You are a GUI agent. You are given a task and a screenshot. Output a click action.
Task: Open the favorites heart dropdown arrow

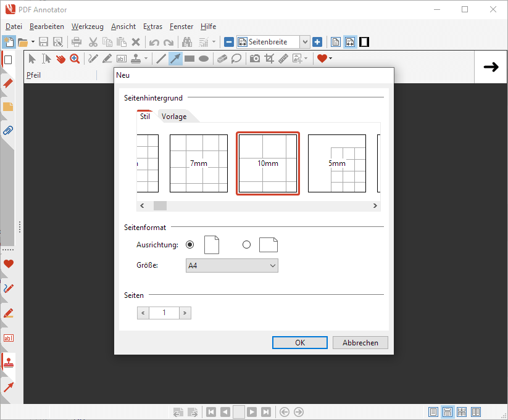click(x=331, y=59)
